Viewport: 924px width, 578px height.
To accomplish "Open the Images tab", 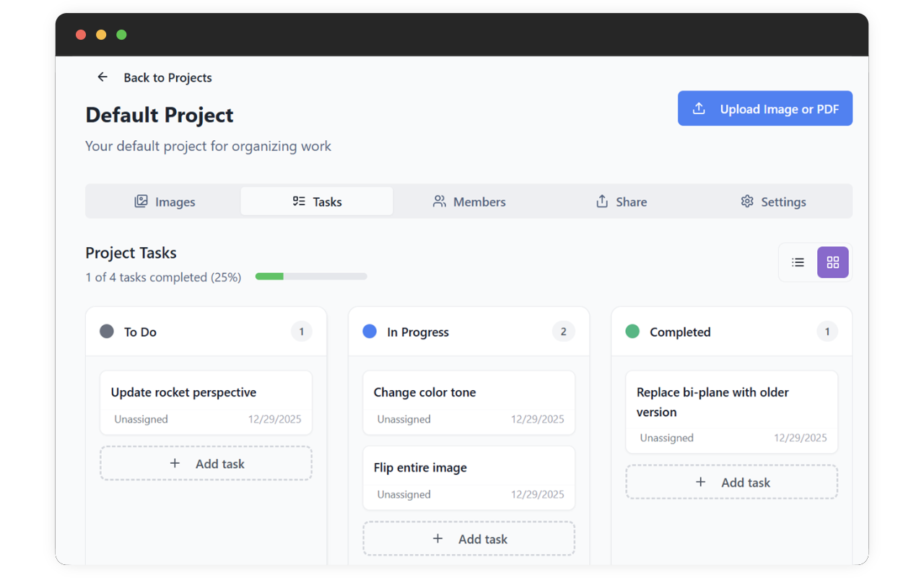I will click(x=165, y=202).
